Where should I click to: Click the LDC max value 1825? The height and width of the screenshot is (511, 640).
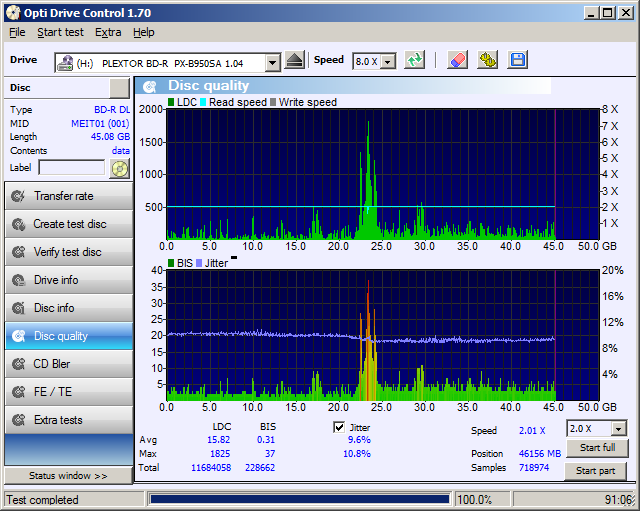[220, 454]
